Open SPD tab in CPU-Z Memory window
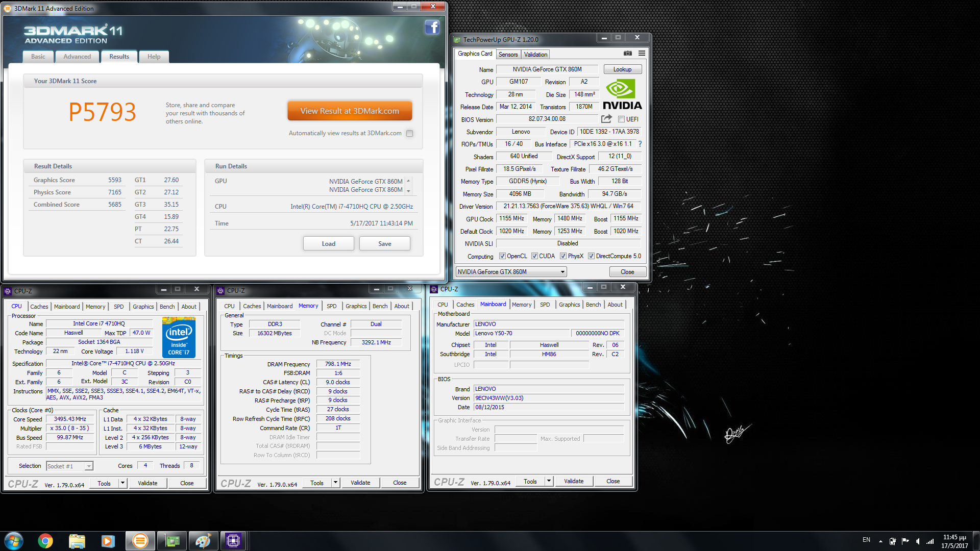The width and height of the screenshot is (980, 551). (x=332, y=306)
